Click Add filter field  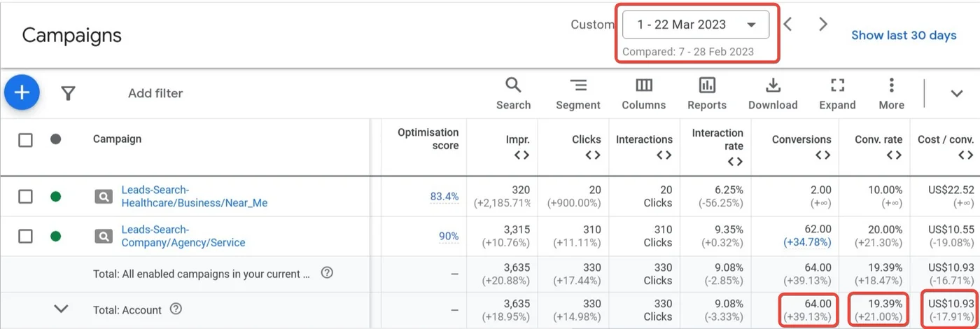click(155, 93)
